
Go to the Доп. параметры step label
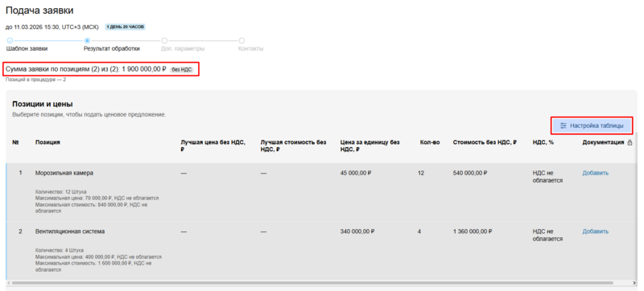183,49
